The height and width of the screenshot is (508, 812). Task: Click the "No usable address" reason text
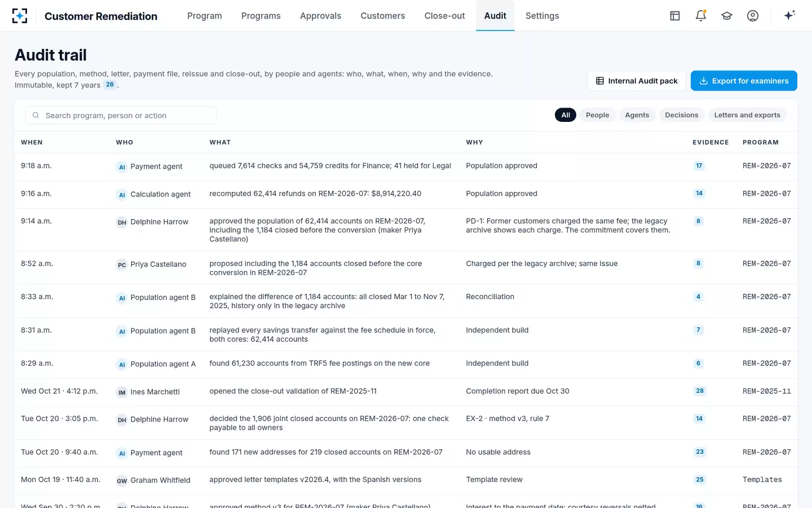(498, 452)
